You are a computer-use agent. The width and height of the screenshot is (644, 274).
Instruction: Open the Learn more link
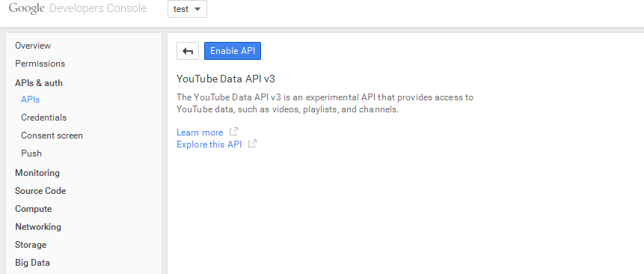200,133
